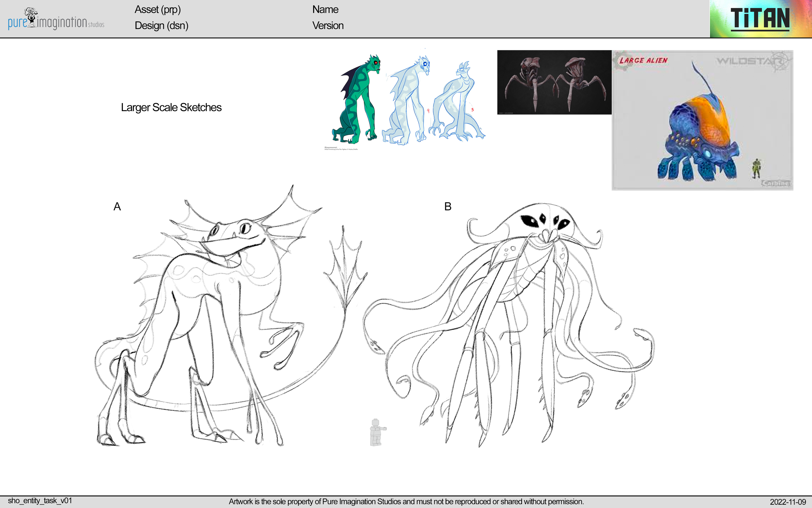Click the Carbine logo on alien image
812x508 pixels.
pos(775,183)
